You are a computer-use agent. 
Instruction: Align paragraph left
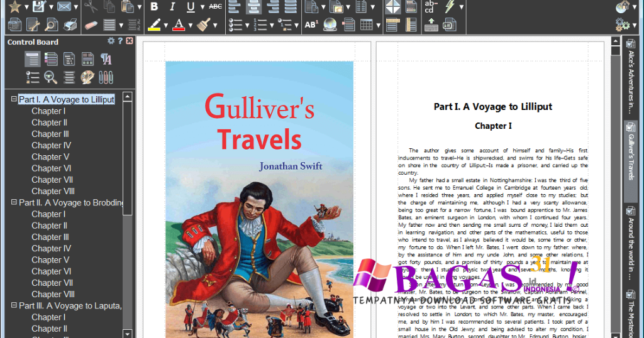235,6
